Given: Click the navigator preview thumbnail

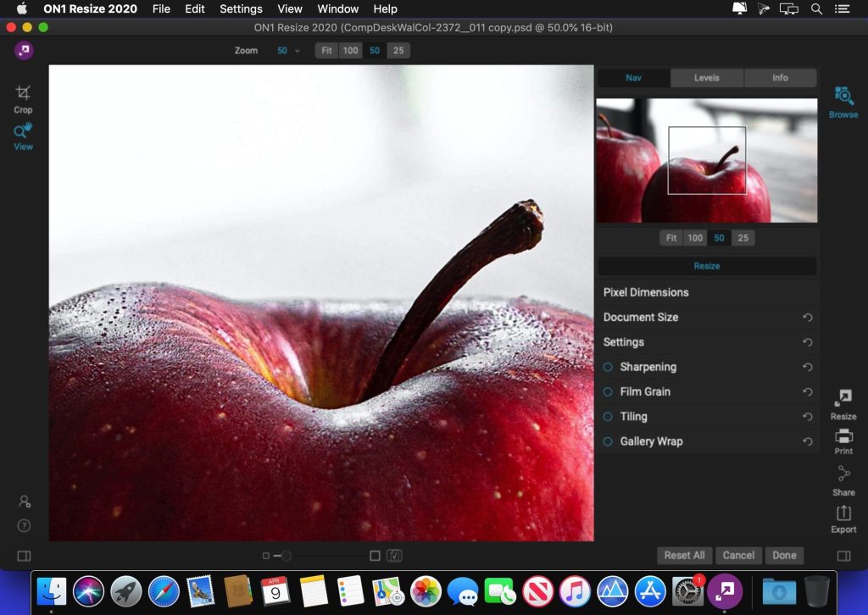Looking at the screenshot, I should point(707,159).
